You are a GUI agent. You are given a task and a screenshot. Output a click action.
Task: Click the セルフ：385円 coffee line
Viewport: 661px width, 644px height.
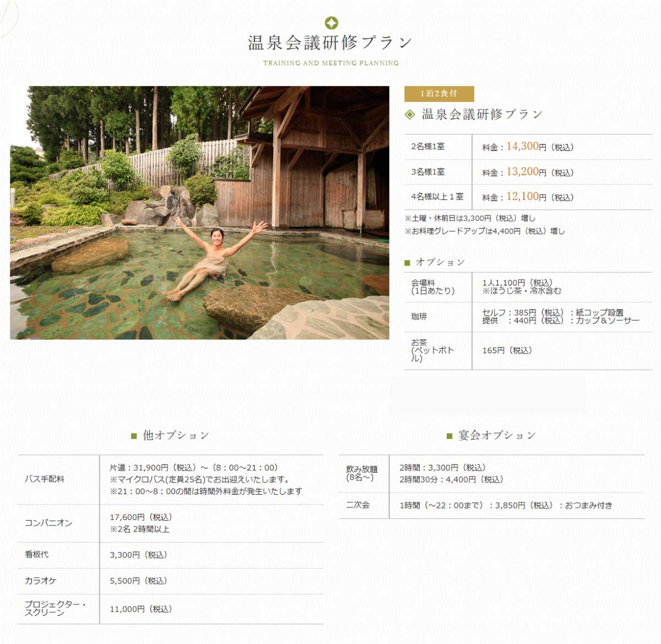[552, 312]
